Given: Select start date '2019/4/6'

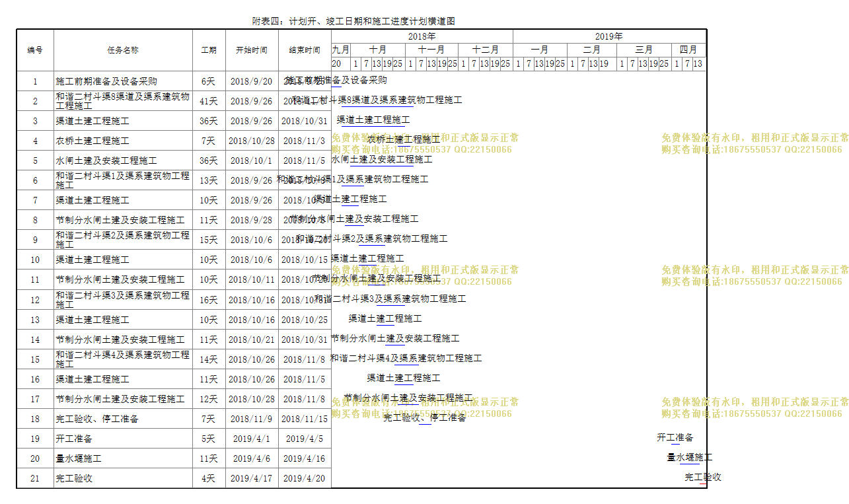Looking at the screenshot, I should click(252, 458).
